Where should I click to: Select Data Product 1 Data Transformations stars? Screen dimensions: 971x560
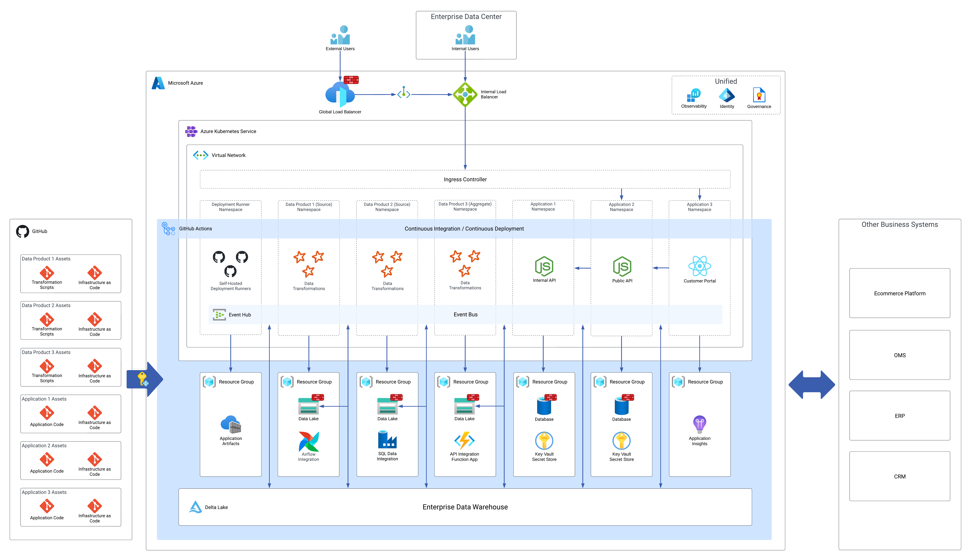coord(309,264)
